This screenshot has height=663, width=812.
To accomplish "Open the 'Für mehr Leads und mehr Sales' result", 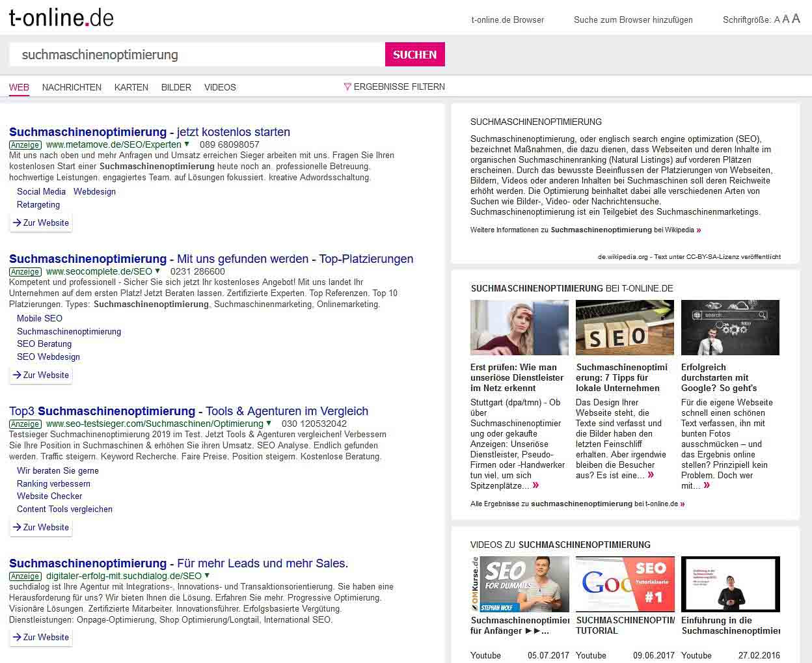I will click(x=179, y=563).
